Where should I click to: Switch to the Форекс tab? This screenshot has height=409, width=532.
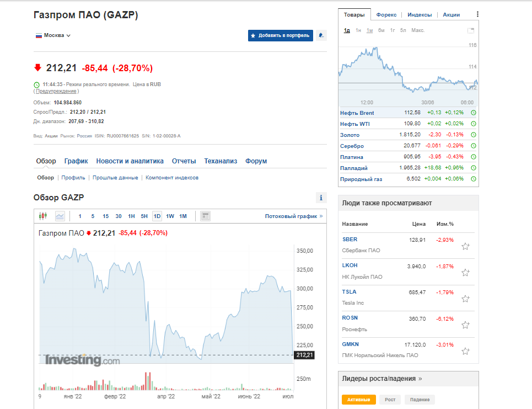click(x=387, y=14)
